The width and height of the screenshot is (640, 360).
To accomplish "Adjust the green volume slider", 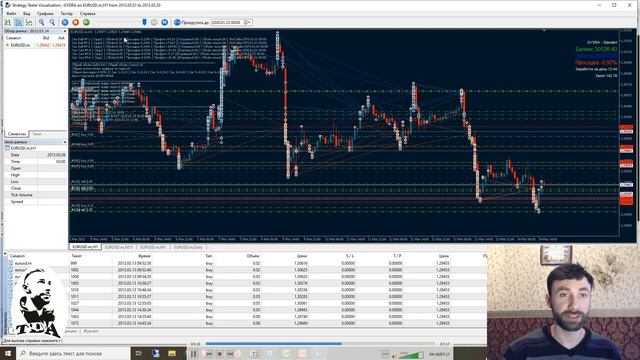I will (411, 355).
